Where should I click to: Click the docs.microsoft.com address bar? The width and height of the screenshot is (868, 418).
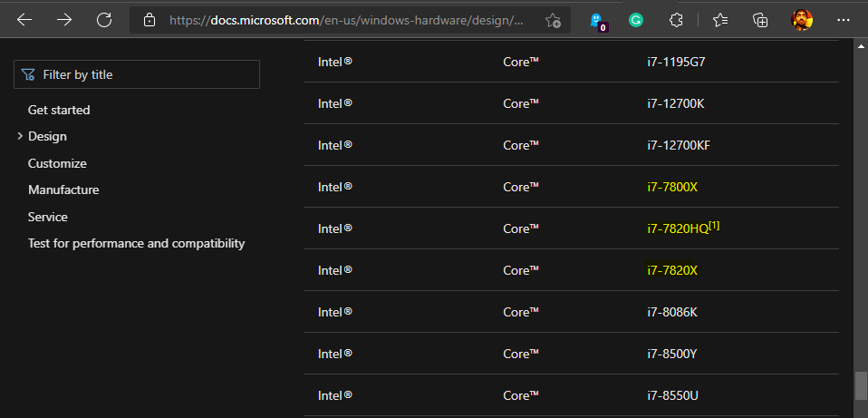(x=346, y=21)
